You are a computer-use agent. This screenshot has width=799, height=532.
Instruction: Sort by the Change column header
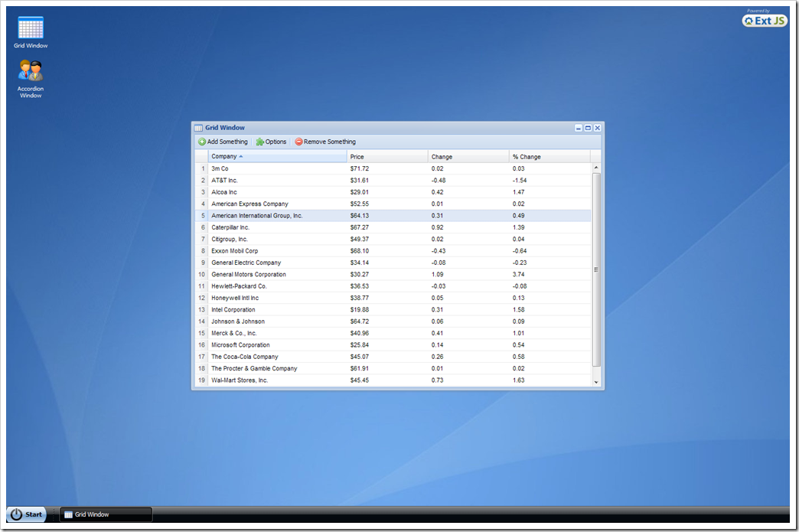coord(468,156)
